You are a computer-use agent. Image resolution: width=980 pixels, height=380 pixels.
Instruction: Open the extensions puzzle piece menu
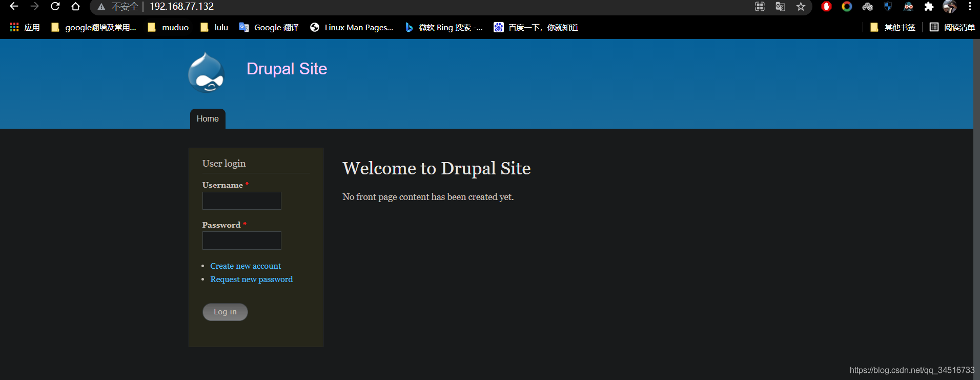(x=929, y=6)
